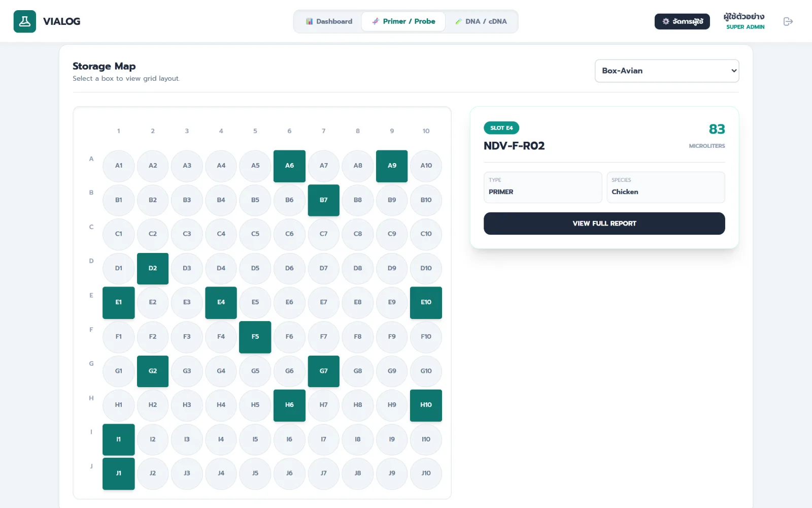Click the VIALOG brand name

61,21
